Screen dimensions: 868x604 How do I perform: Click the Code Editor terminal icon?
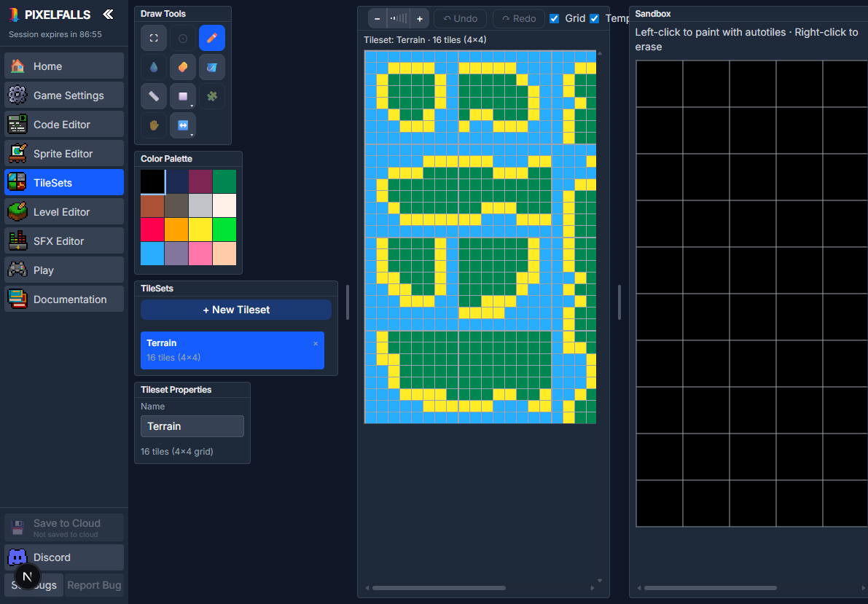pyautogui.click(x=17, y=125)
